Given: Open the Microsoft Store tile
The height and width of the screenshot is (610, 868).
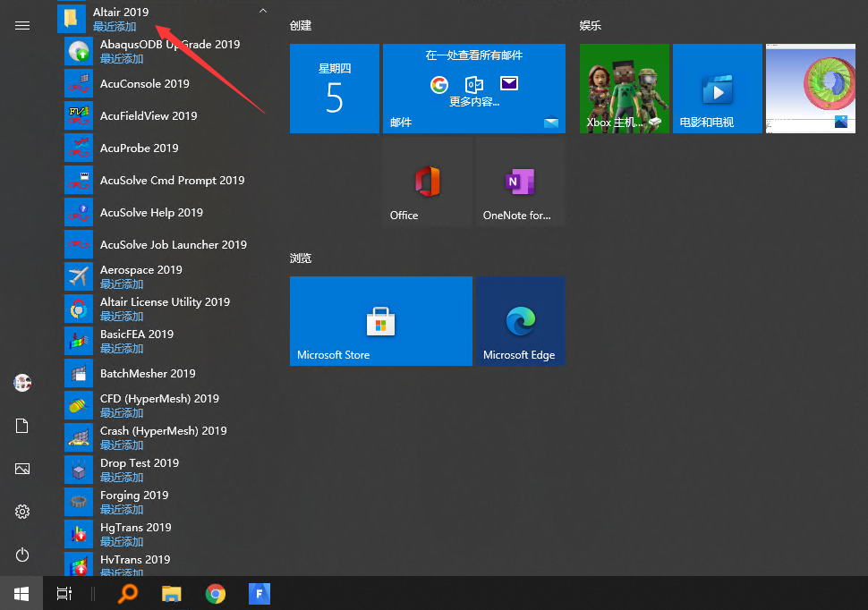Looking at the screenshot, I should (x=380, y=321).
